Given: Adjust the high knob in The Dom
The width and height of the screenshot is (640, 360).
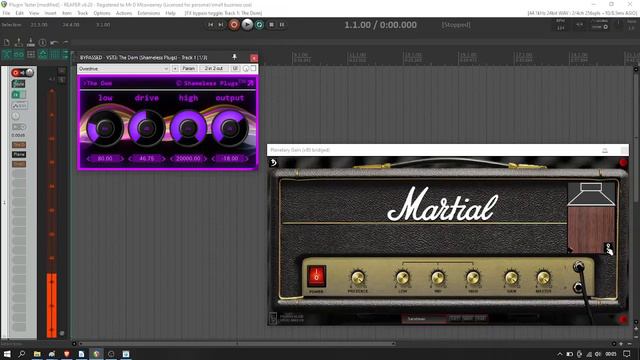Looking at the screenshot, I should point(188,128).
